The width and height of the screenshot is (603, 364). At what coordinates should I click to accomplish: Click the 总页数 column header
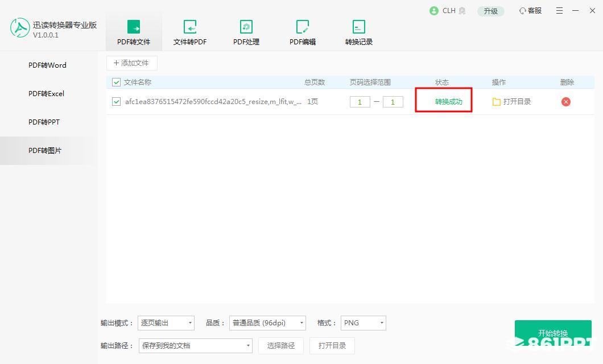point(315,82)
